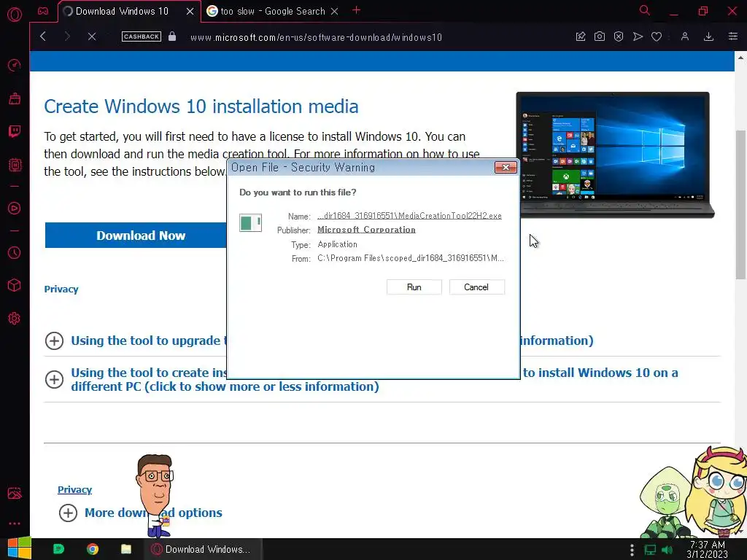This screenshot has height=560, width=747.
Task: Open Settings gear in sidebar
Action: tap(15, 318)
